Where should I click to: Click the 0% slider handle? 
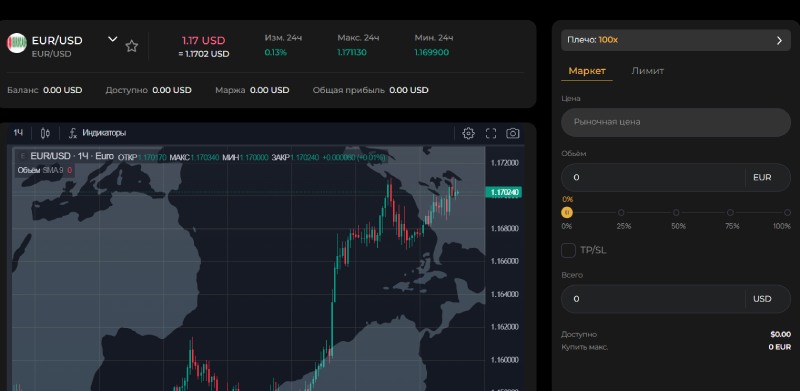pos(567,212)
